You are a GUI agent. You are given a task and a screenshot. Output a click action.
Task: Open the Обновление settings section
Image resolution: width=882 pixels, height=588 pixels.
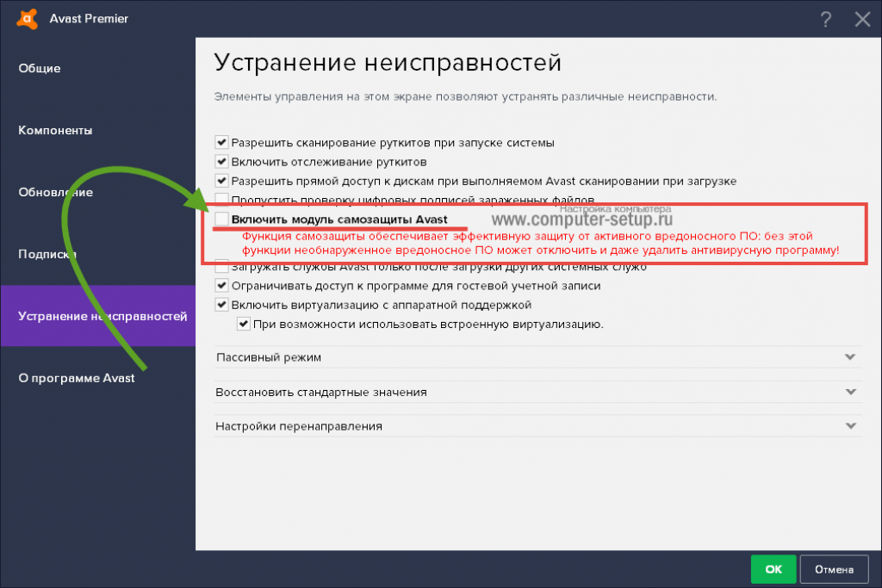55,192
